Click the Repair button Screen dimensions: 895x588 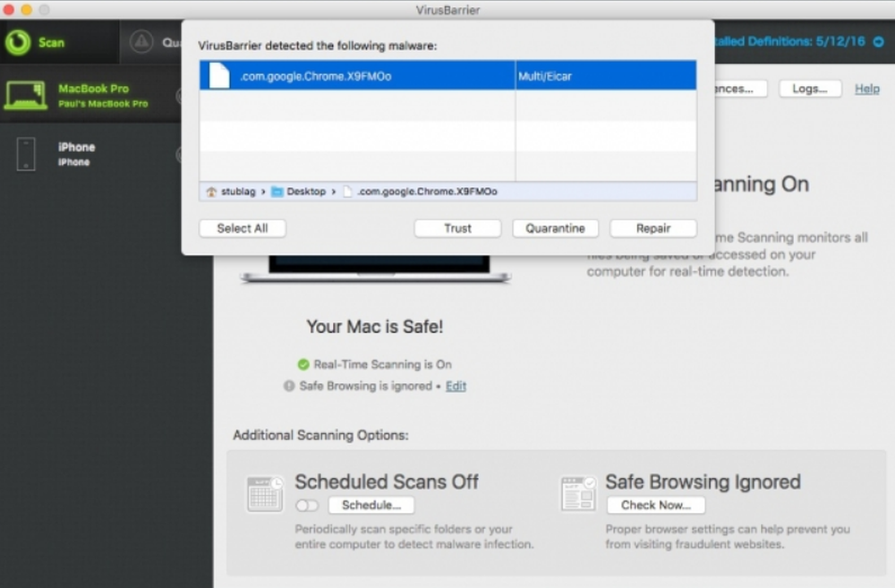tap(653, 228)
